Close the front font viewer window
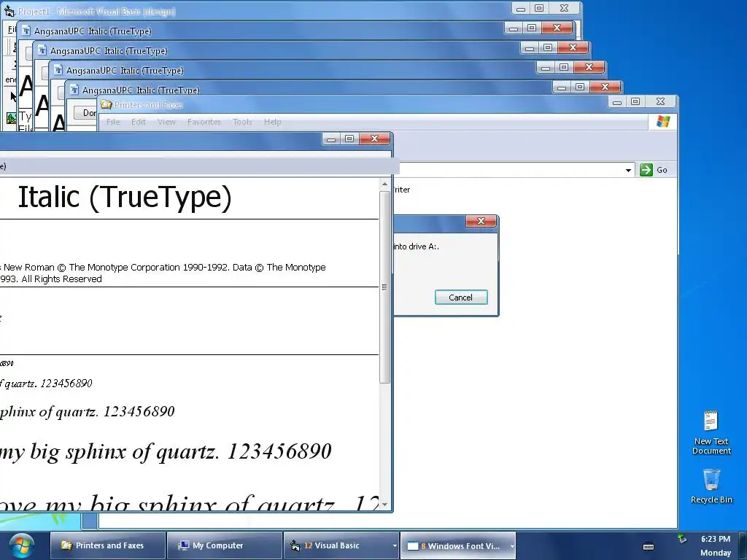747x560 pixels. click(x=374, y=138)
